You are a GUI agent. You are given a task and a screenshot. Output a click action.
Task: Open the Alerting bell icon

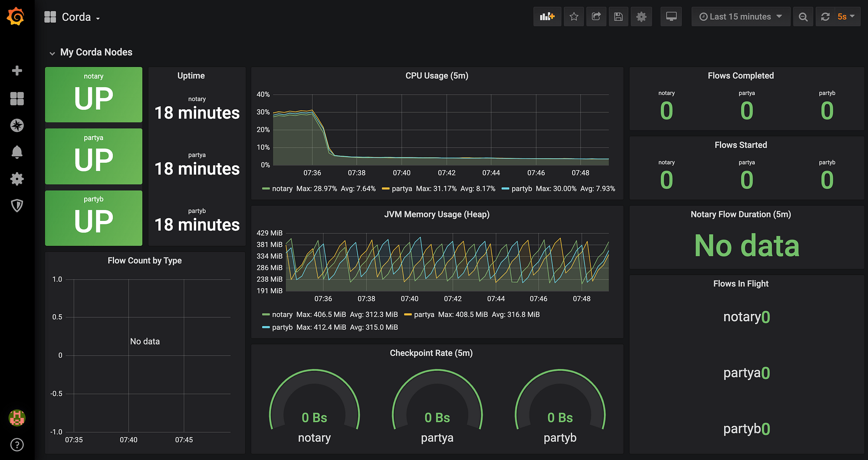click(17, 152)
